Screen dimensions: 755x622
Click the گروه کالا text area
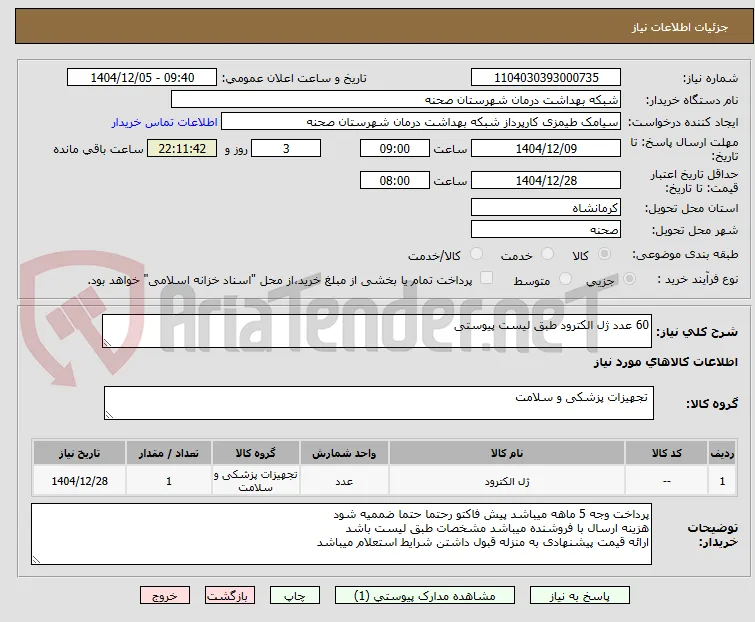(x=379, y=403)
